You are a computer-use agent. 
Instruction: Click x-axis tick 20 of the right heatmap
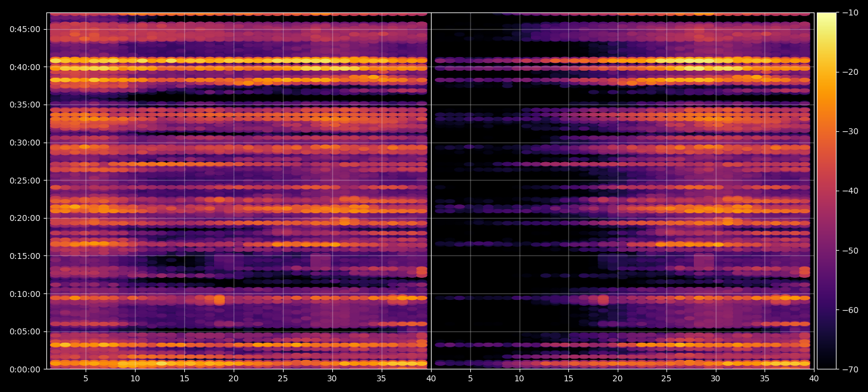tap(618, 378)
